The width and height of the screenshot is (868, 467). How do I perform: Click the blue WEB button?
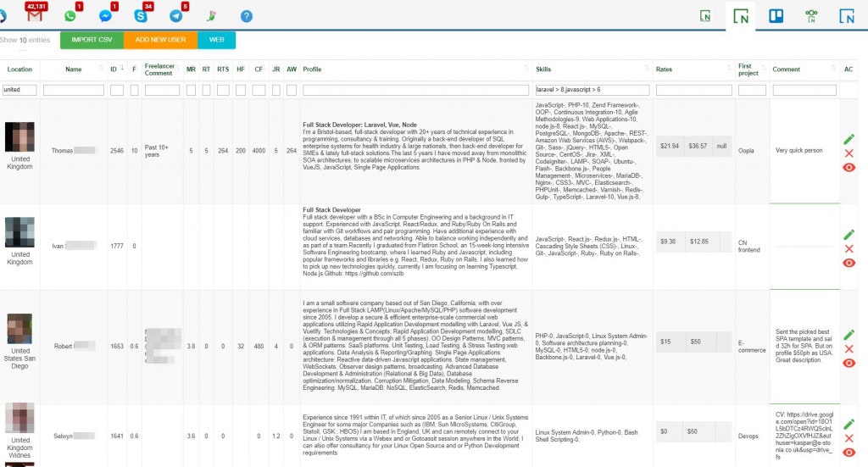click(216, 40)
